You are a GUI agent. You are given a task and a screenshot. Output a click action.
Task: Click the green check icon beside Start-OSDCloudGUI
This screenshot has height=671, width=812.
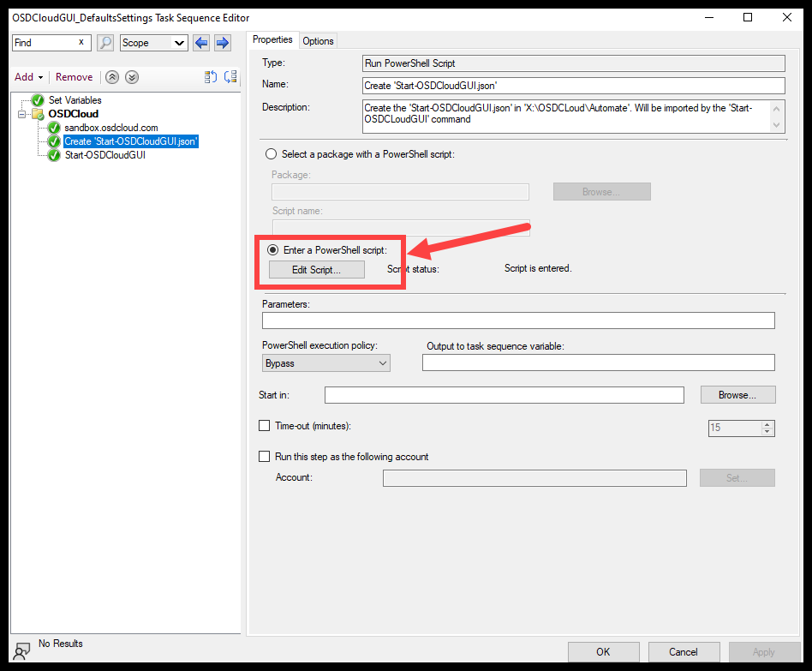click(54, 155)
